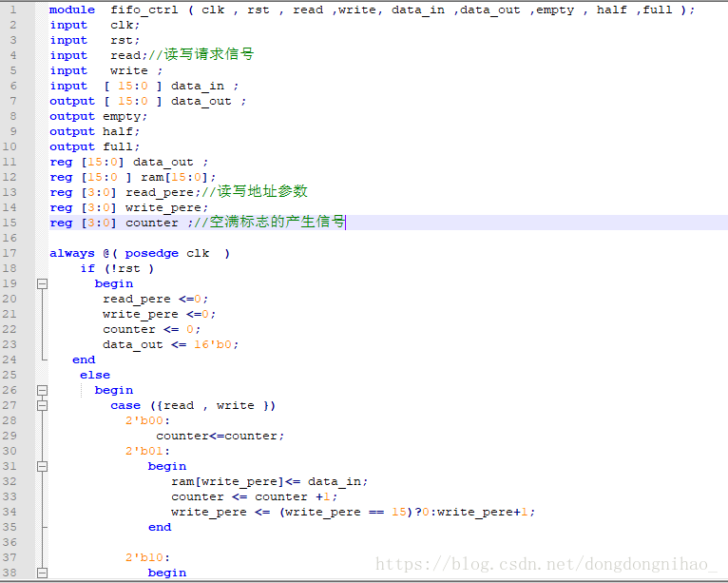Image resolution: width=728 pixels, height=583 pixels.
Task: Click "2'b10:" case label
Action: (147, 557)
